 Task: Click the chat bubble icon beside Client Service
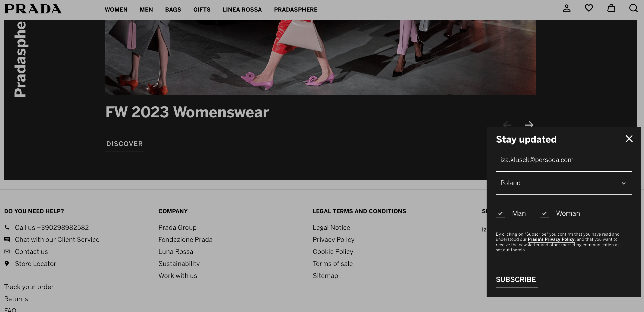(x=7, y=239)
